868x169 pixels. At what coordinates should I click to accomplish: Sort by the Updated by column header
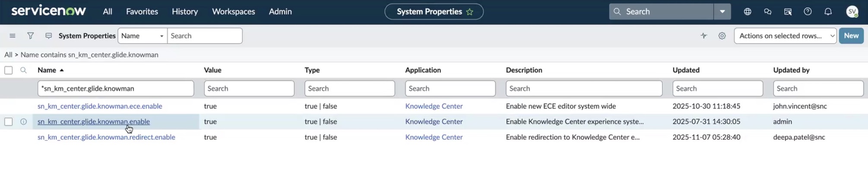coord(791,70)
